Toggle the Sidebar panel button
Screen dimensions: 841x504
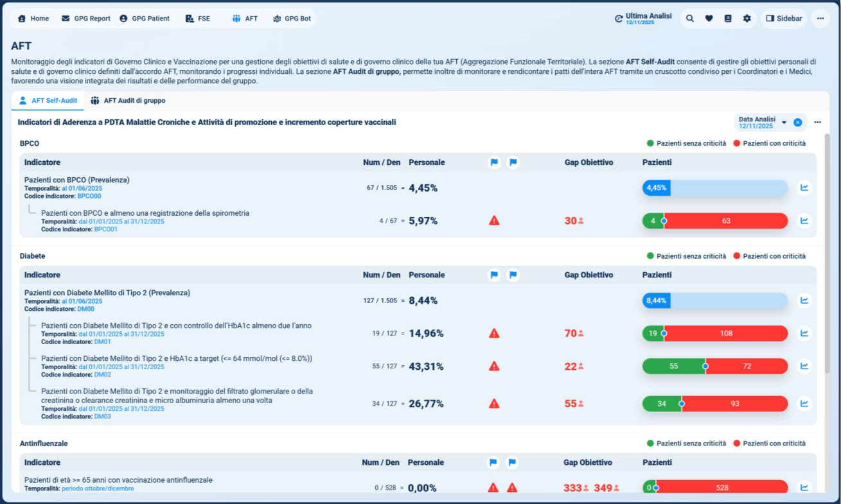[784, 19]
